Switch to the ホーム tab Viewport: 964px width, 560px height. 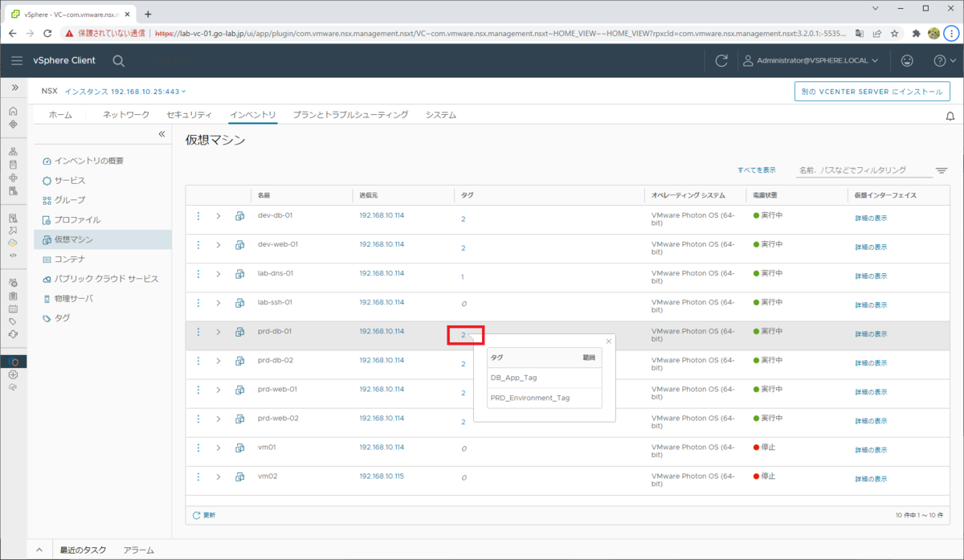tap(60, 115)
